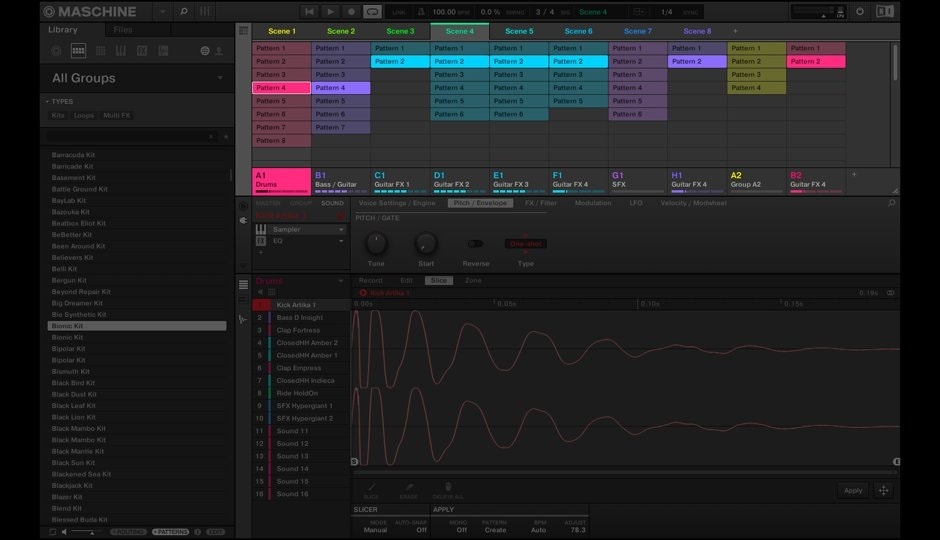The height and width of the screenshot is (540, 940).
Task: Switch to the Files tab
Action: coord(123,29)
